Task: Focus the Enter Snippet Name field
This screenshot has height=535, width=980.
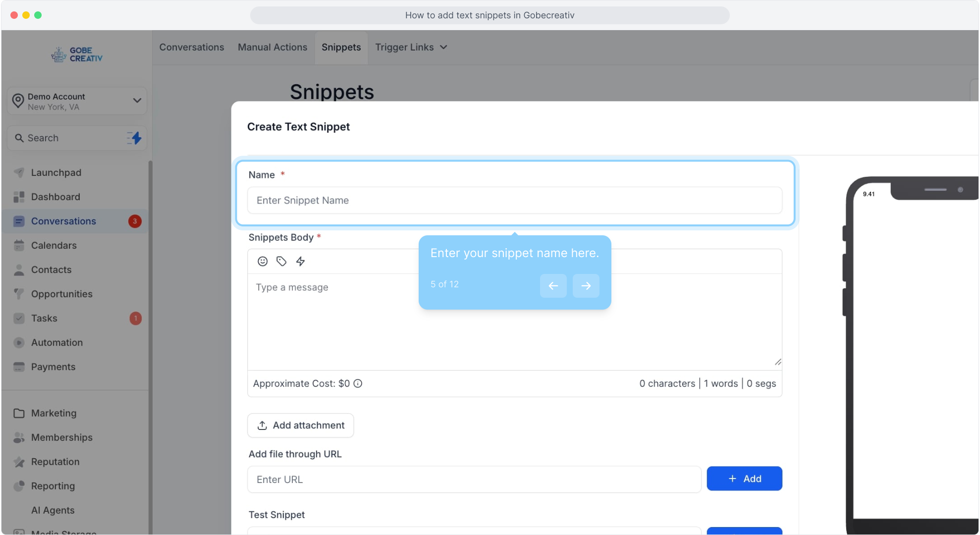Action: tap(514, 200)
